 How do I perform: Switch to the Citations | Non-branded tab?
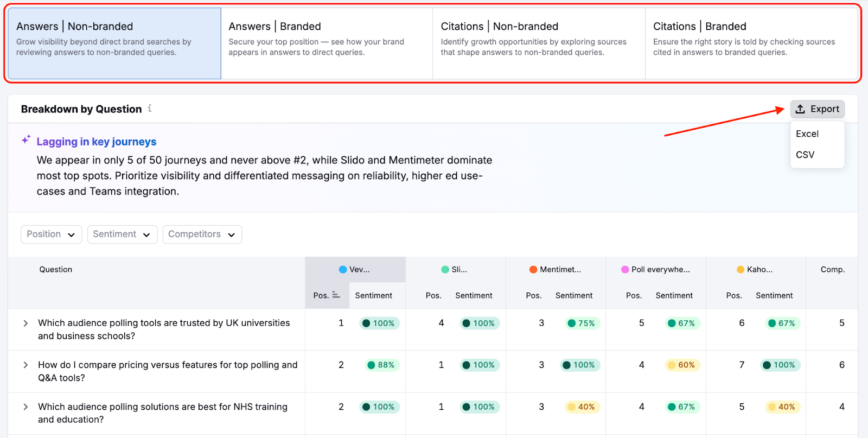pyautogui.click(x=539, y=43)
